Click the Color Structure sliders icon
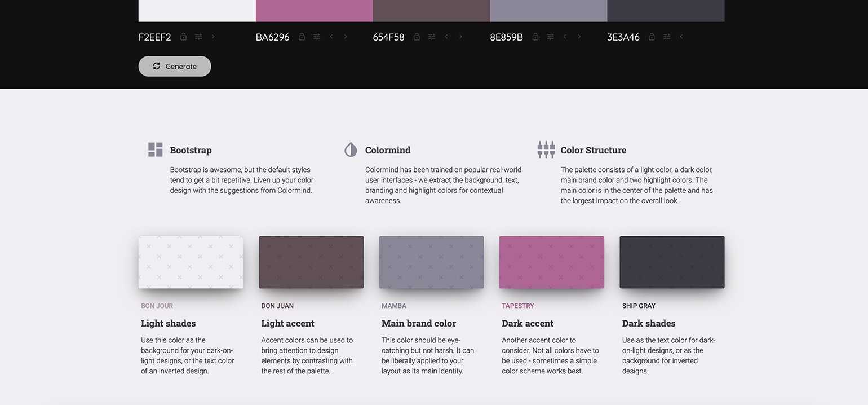This screenshot has width=868, height=405. pyautogui.click(x=546, y=149)
